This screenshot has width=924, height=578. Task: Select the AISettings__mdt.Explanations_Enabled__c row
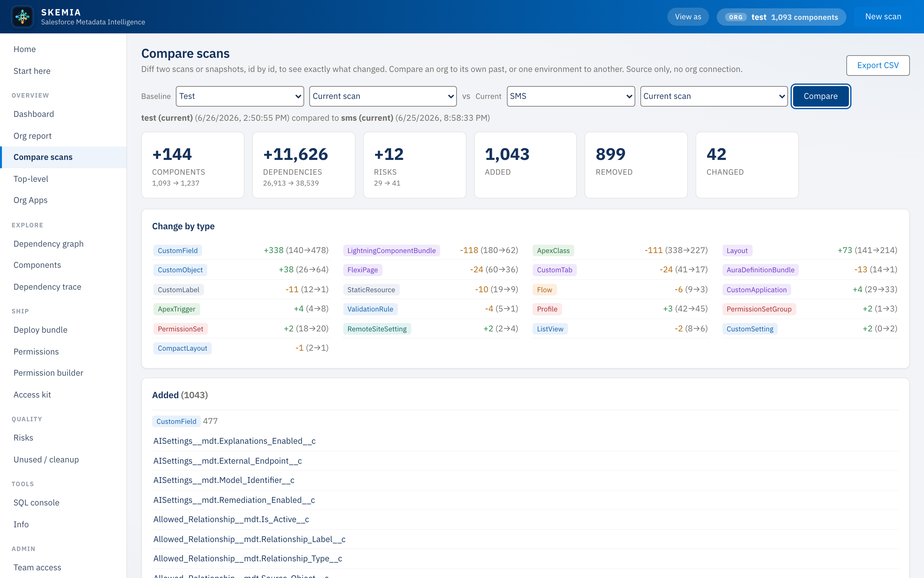[x=526, y=441]
